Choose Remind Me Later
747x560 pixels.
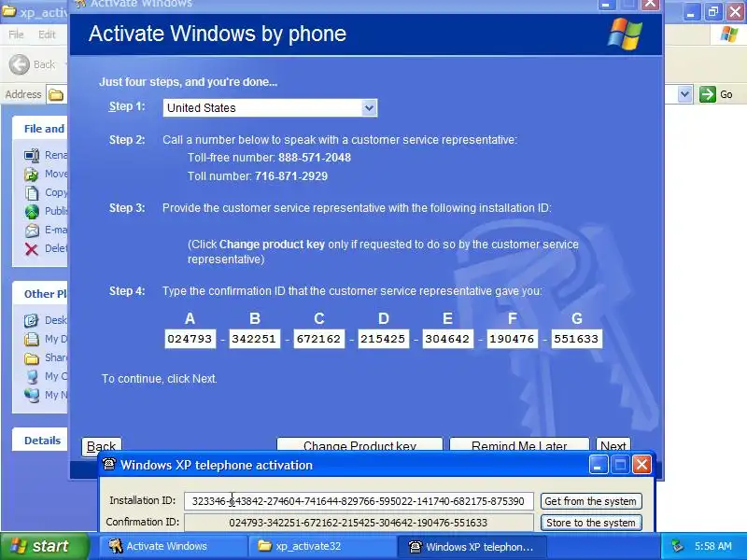[519, 445]
